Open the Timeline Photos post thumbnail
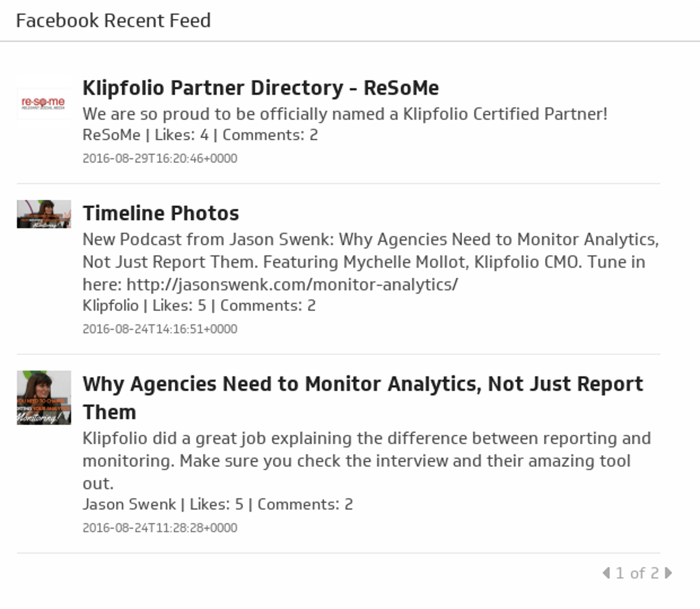 [x=43, y=214]
